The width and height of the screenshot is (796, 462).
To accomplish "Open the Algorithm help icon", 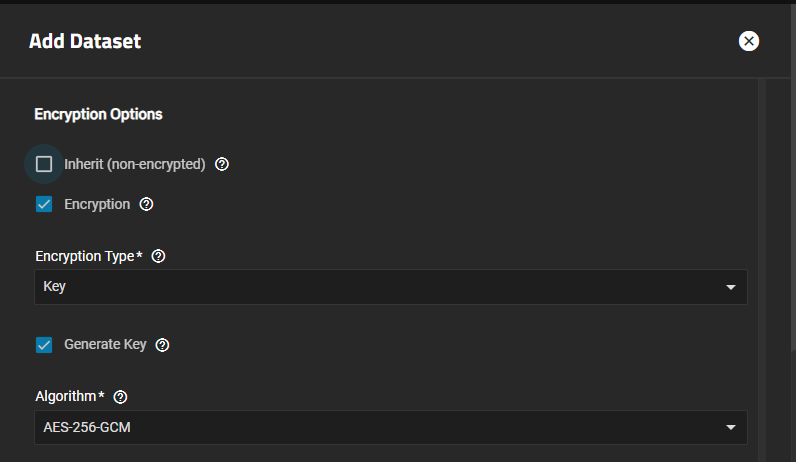I will [122, 396].
